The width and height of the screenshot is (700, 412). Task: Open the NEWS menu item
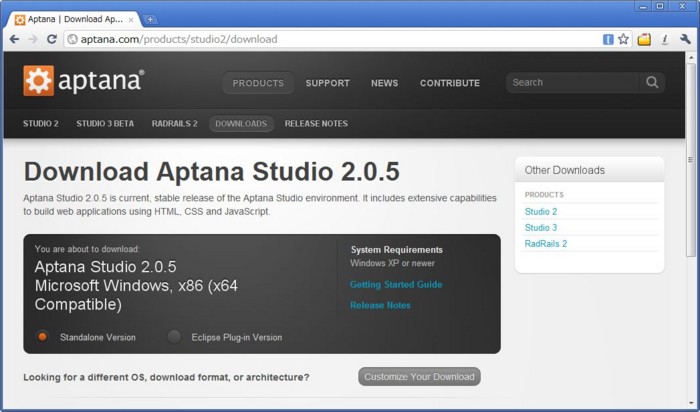384,83
